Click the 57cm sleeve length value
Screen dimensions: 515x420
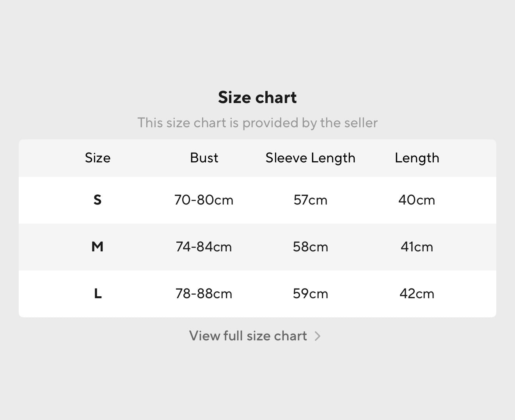pyautogui.click(x=311, y=200)
